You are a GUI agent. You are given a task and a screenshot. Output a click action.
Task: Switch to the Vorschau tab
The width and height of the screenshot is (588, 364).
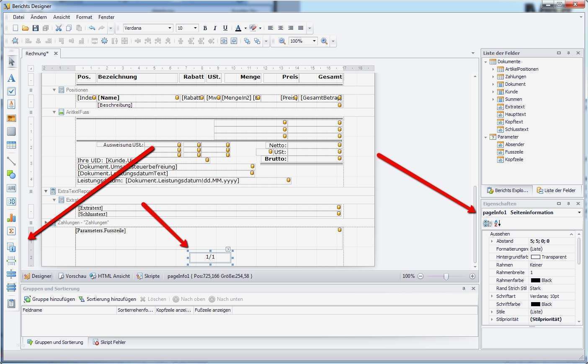pyautogui.click(x=72, y=276)
